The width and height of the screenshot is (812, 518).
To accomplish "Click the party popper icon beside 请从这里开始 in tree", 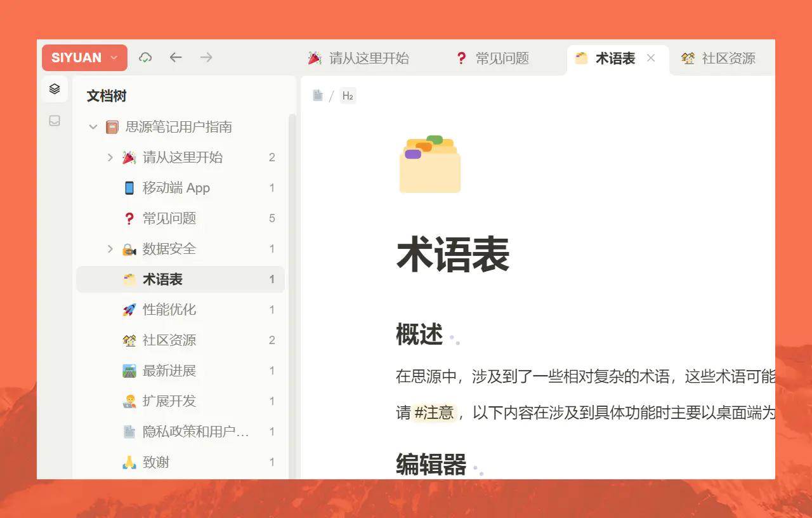I will (129, 157).
